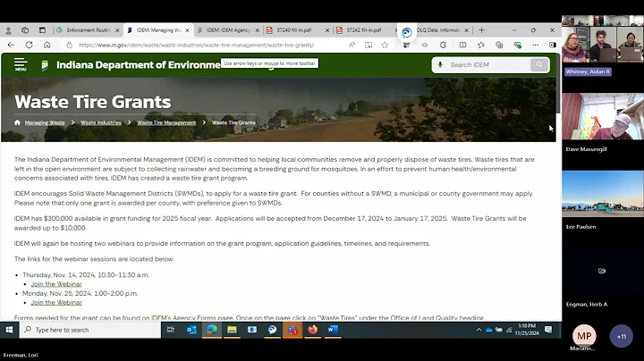The width and height of the screenshot is (644, 361).
Task: Open the 57240 fill-in.pdf tab
Action: tap(294, 30)
